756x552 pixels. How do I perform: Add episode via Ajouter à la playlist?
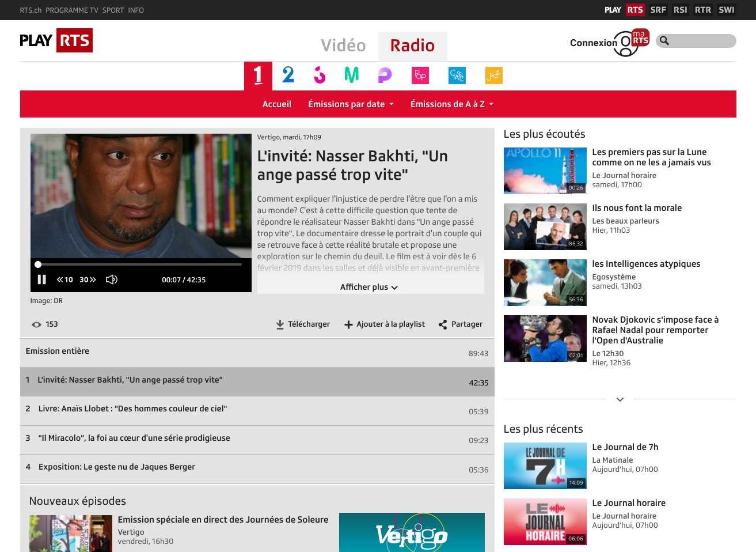click(385, 324)
